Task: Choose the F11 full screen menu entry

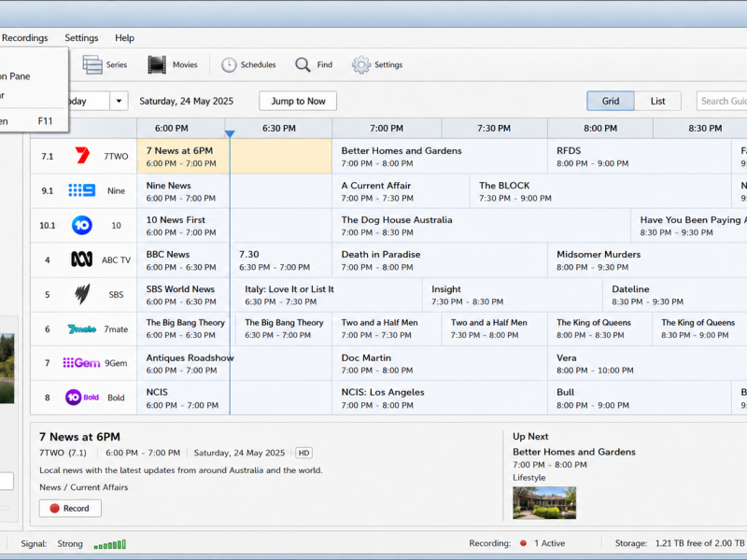Action: click(x=32, y=121)
